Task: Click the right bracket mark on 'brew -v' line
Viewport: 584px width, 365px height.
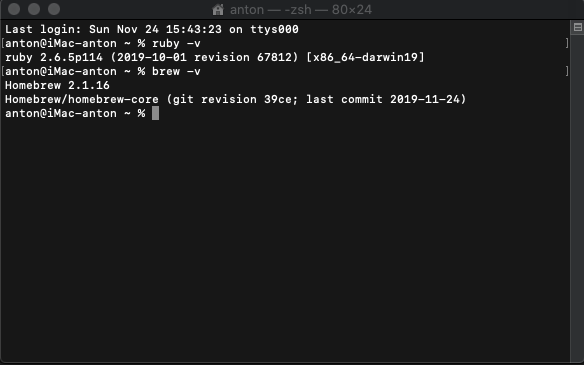Action: [567, 71]
